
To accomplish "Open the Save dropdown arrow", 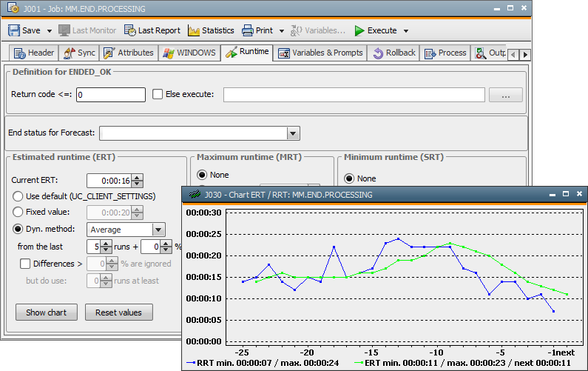I will click(50, 31).
